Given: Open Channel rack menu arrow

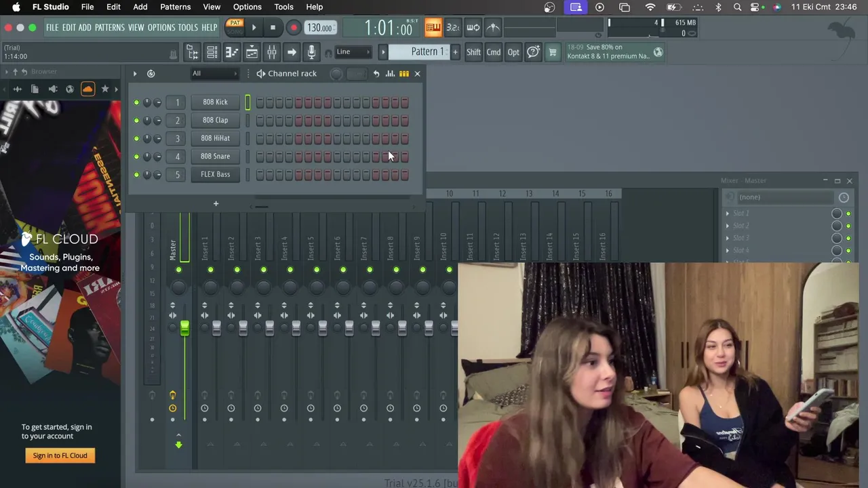Looking at the screenshot, I should coord(134,73).
